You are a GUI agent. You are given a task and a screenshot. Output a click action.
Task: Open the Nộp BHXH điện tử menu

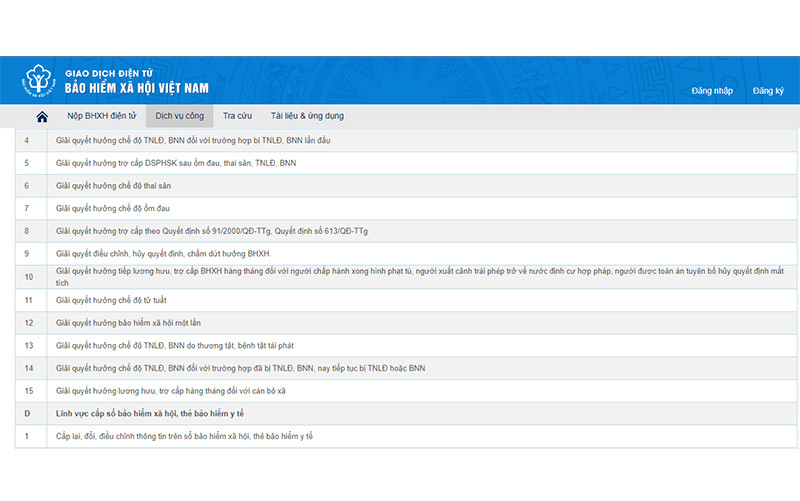pos(102,116)
